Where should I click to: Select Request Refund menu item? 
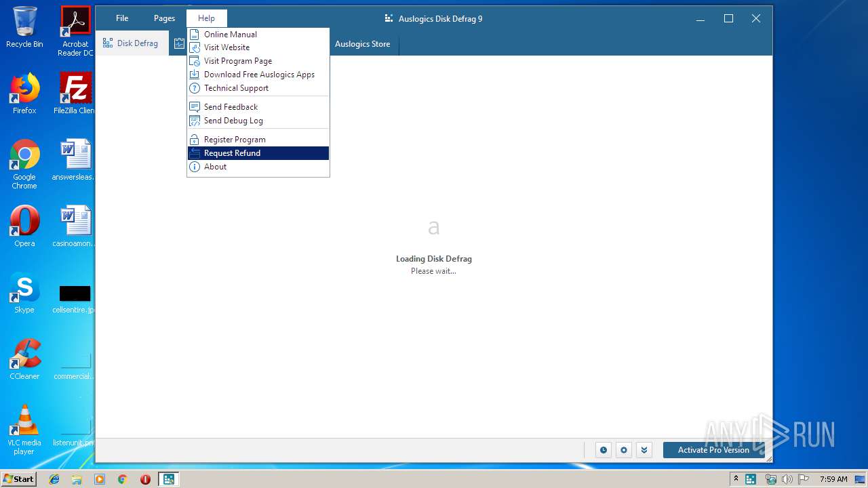258,153
